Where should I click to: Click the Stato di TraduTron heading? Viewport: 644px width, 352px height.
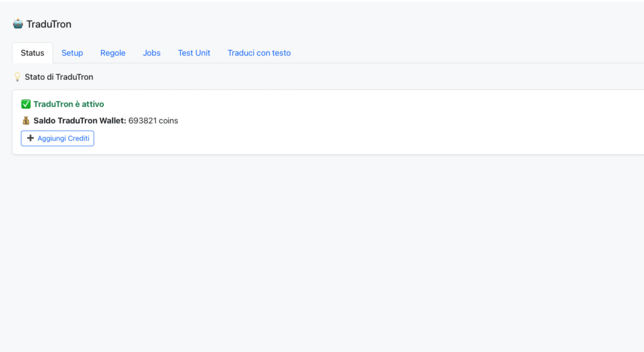click(58, 77)
